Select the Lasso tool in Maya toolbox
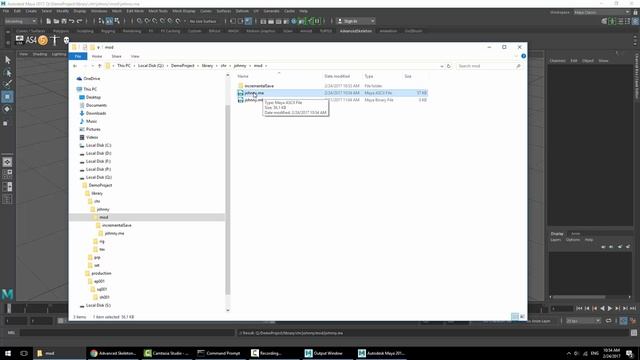 click(x=7, y=73)
